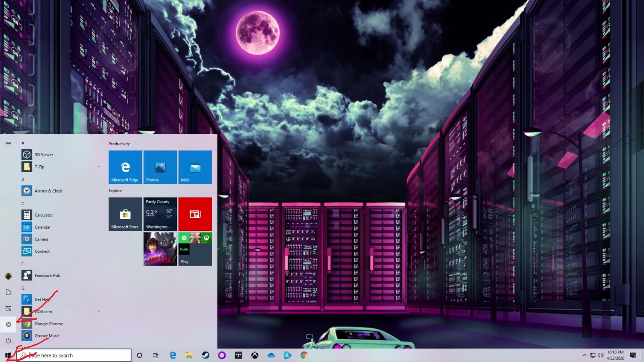
Task: Open Task View from the taskbar
Action: click(155, 355)
